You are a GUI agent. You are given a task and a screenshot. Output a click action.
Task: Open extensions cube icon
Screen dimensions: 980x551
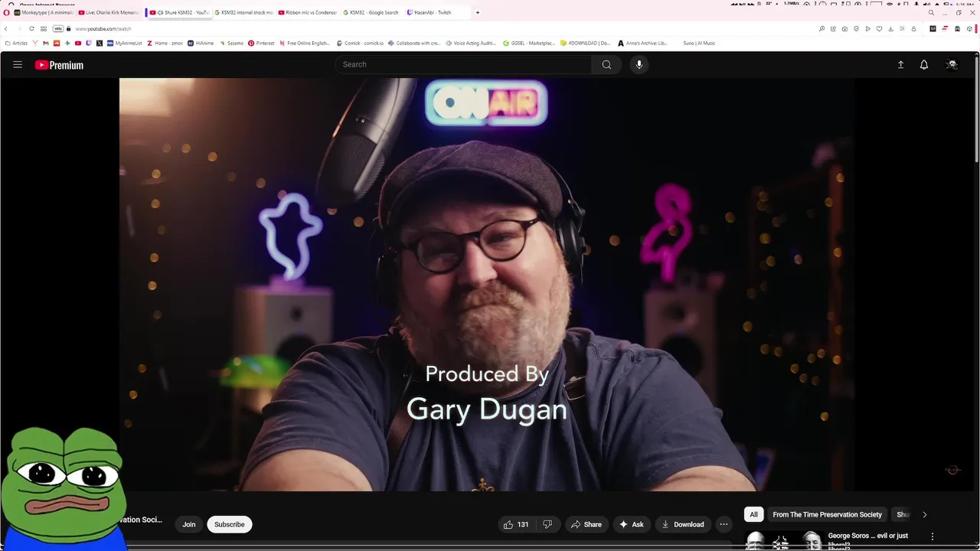pyautogui.click(x=969, y=29)
